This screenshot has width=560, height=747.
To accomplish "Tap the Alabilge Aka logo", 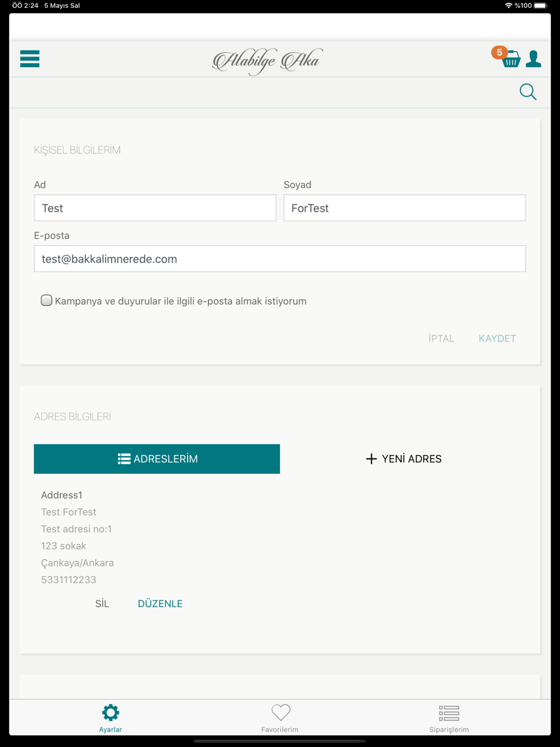I will pos(268,61).
